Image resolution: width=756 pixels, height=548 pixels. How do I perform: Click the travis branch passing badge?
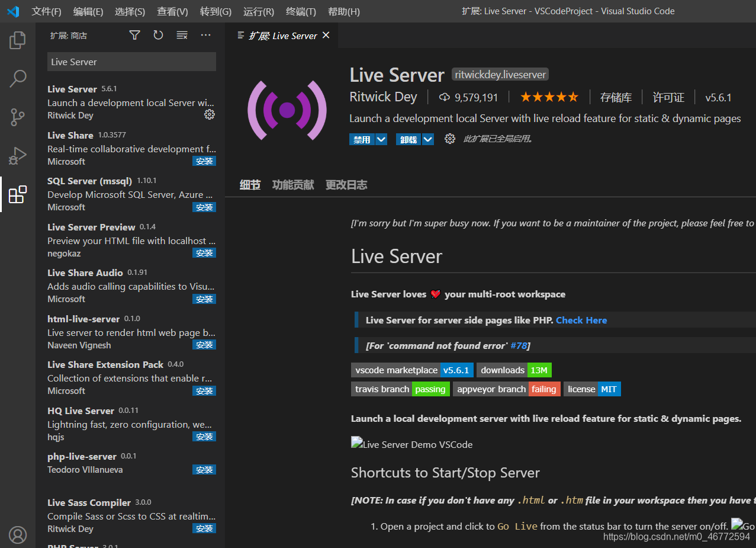400,389
